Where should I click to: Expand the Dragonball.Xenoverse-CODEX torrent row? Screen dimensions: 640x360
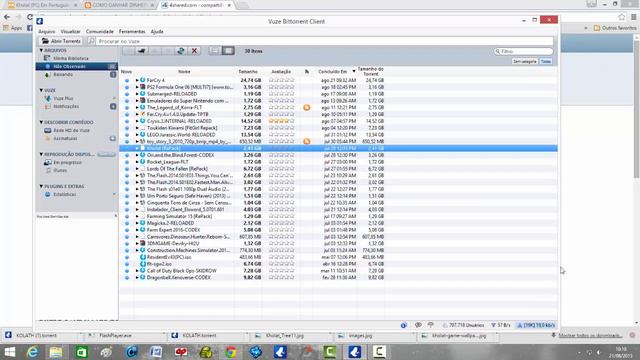coord(137,278)
